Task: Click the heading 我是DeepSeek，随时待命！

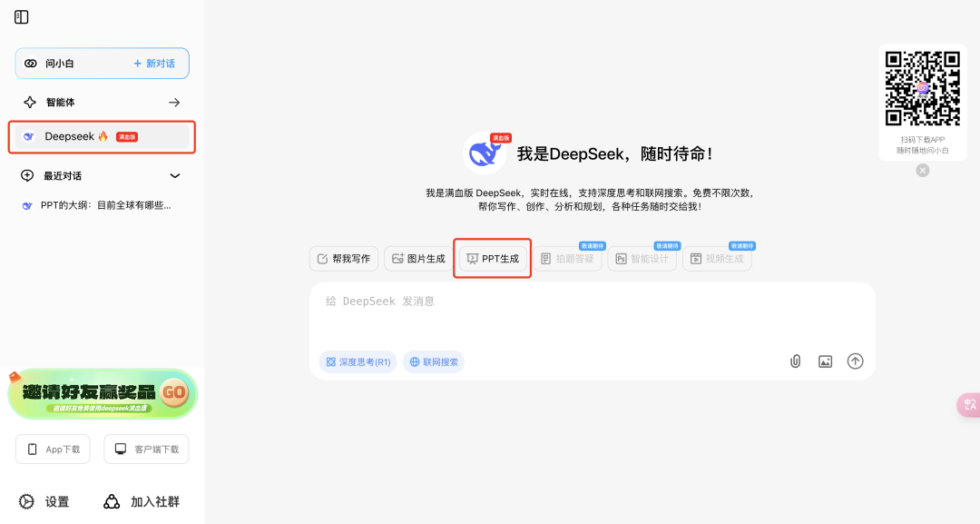Action: [x=615, y=153]
